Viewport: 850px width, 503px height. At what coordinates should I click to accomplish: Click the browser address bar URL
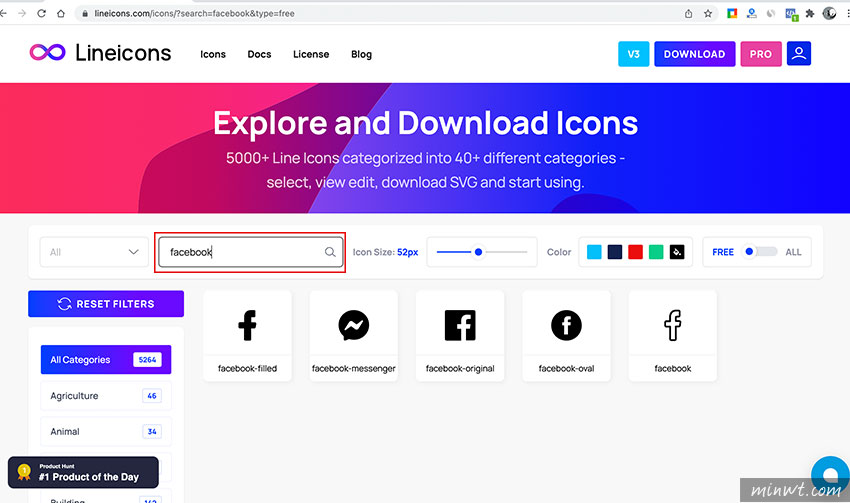pyautogui.click(x=194, y=14)
